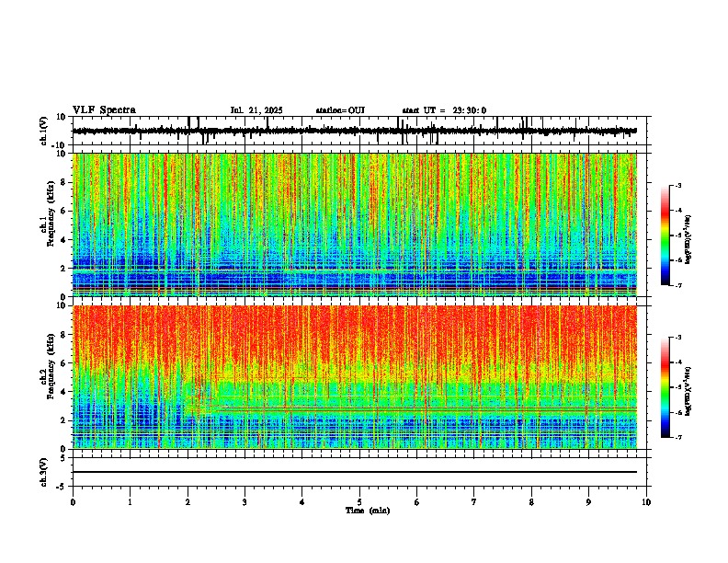Click the time axis tick label "3"
The height and width of the screenshot is (563, 728).
pos(245,502)
